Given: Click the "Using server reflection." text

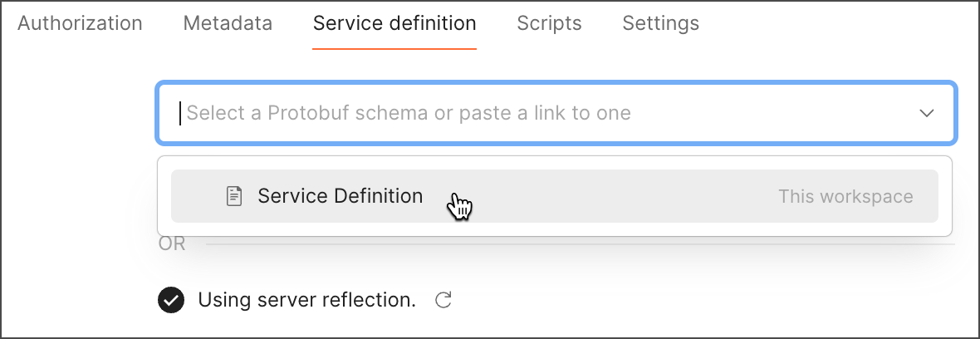Looking at the screenshot, I should click(306, 300).
